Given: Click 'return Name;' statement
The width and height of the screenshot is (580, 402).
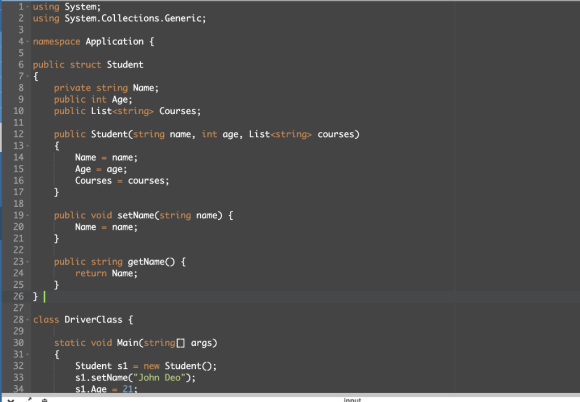Looking at the screenshot, I should click(x=106, y=273).
